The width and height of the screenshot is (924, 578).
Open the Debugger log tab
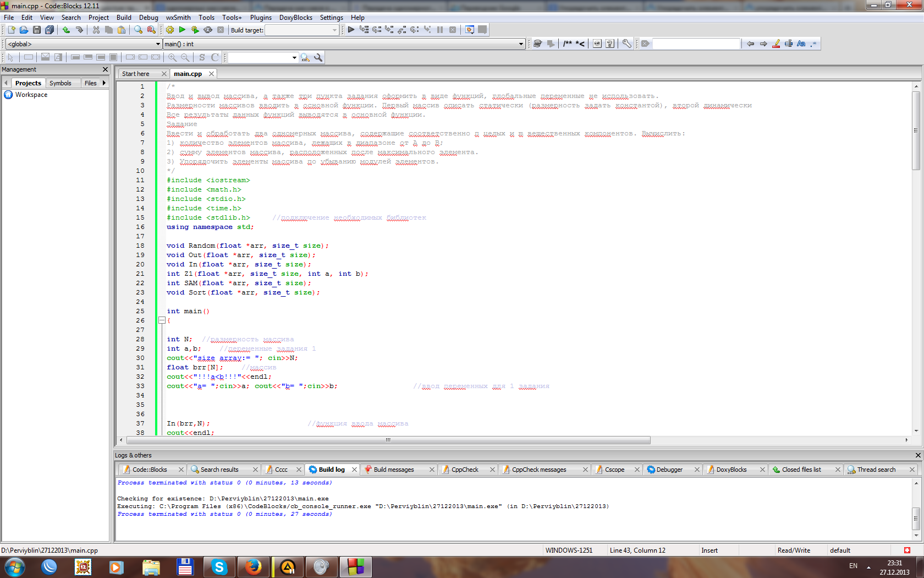click(x=669, y=470)
